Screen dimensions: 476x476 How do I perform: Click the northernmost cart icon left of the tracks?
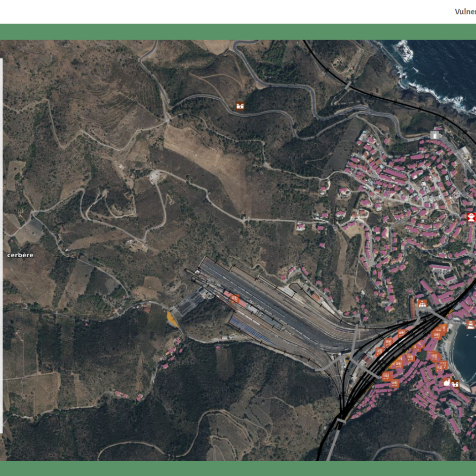tap(402, 333)
